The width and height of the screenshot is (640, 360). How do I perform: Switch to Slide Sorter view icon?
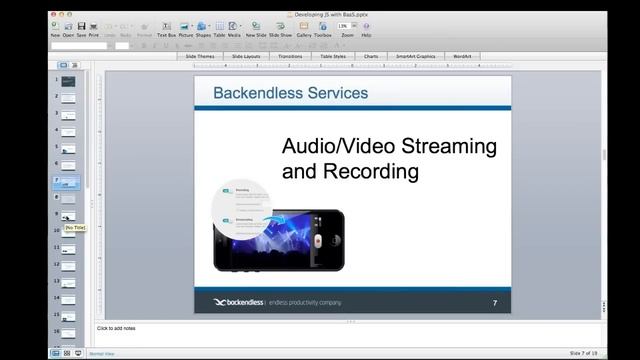pyautogui.click(x=67, y=353)
